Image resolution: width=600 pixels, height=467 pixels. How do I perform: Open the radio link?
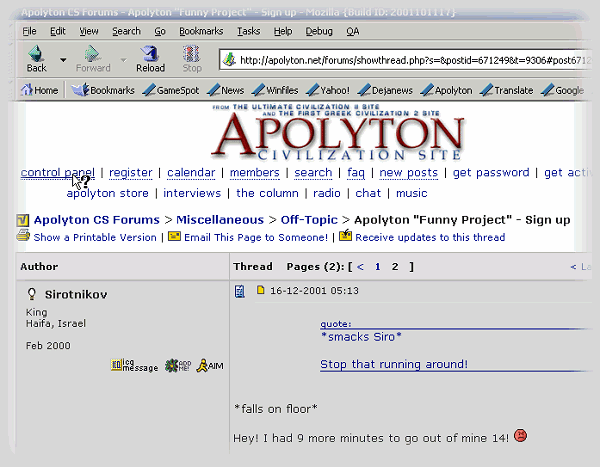(327, 193)
